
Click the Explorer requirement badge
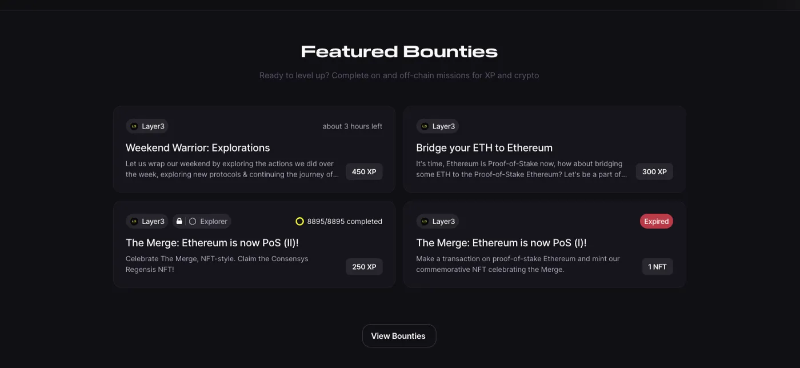click(202, 222)
